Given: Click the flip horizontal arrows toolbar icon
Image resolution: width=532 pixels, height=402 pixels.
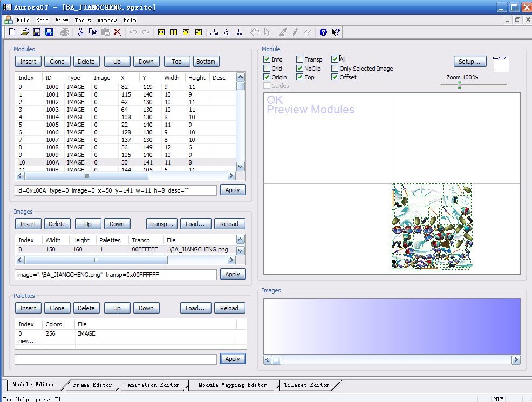Looking at the screenshot, I should coord(161,32).
